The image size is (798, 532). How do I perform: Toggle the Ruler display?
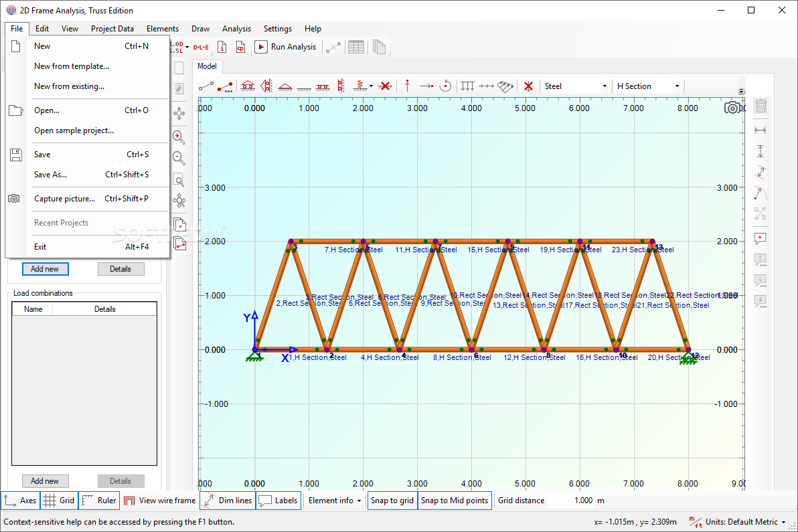coord(99,501)
